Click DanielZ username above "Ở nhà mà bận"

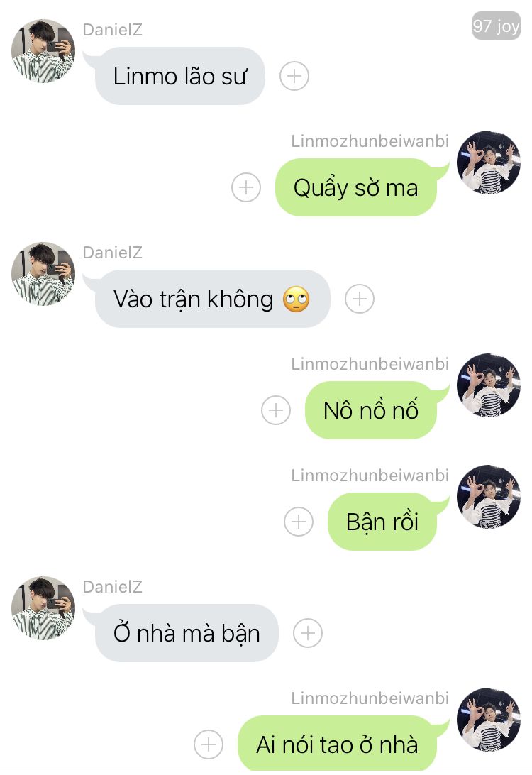(x=113, y=587)
